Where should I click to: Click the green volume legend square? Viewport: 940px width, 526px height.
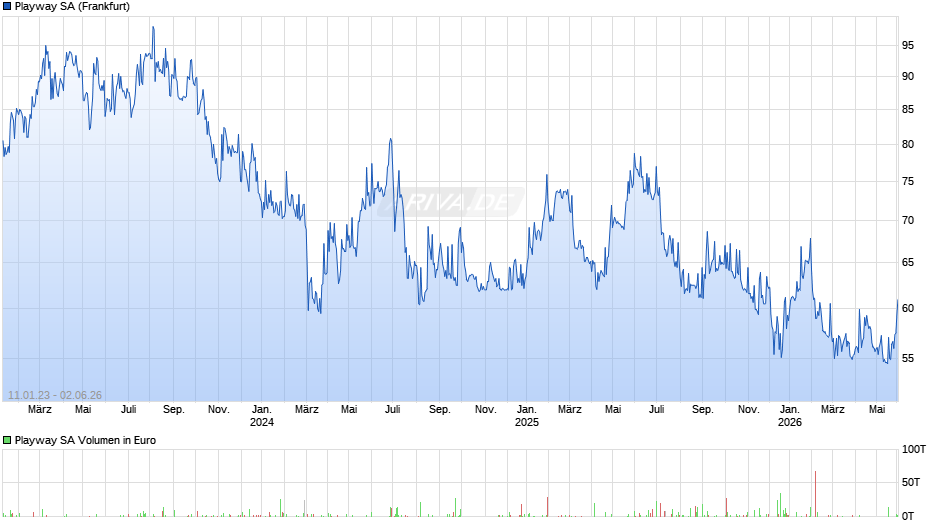(7, 440)
